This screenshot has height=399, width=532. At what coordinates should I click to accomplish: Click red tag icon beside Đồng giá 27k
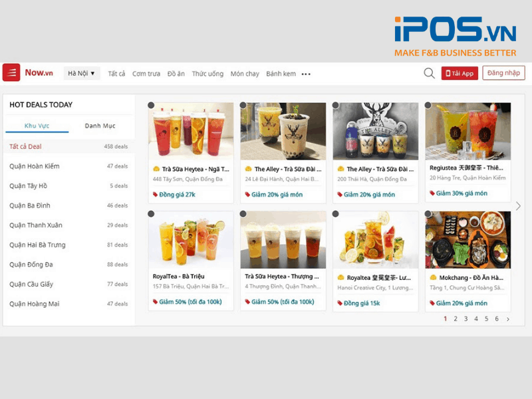click(156, 194)
